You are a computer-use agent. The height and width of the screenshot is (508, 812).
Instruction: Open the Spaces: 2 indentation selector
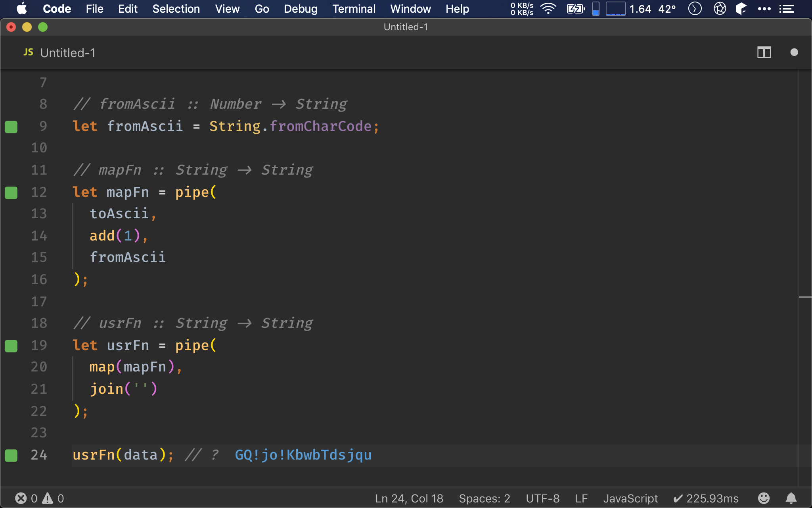pyautogui.click(x=484, y=498)
